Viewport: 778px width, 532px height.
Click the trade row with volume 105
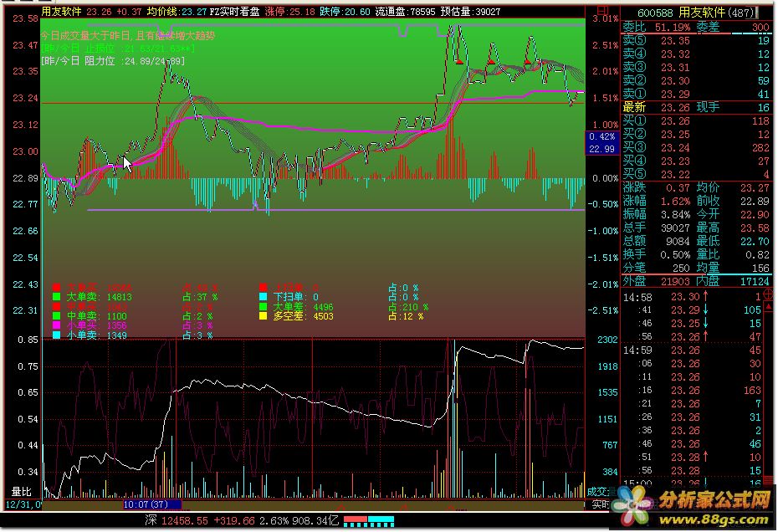pos(692,310)
